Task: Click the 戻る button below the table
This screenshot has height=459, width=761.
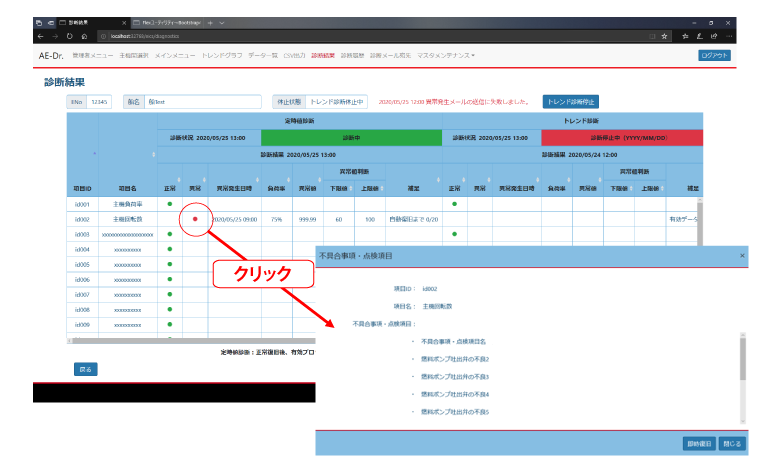Action: [x=86, y=369]
